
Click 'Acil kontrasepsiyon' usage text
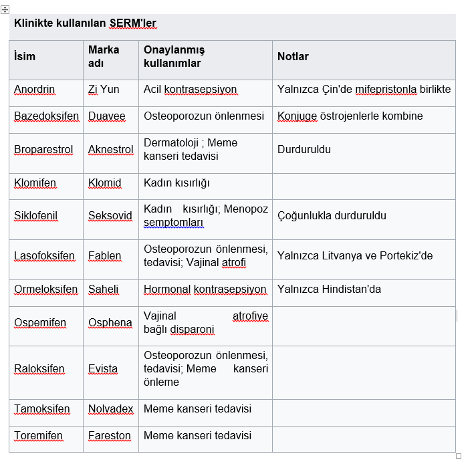tap(191, 89)
